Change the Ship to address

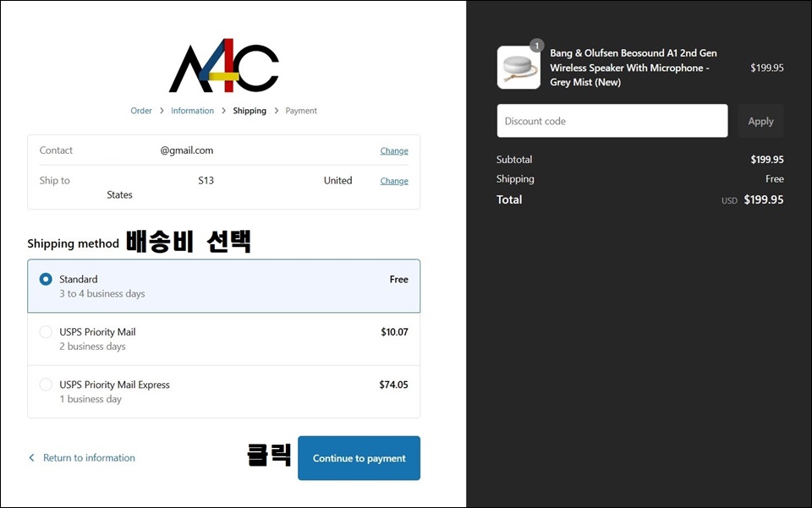tap(394, 181)
